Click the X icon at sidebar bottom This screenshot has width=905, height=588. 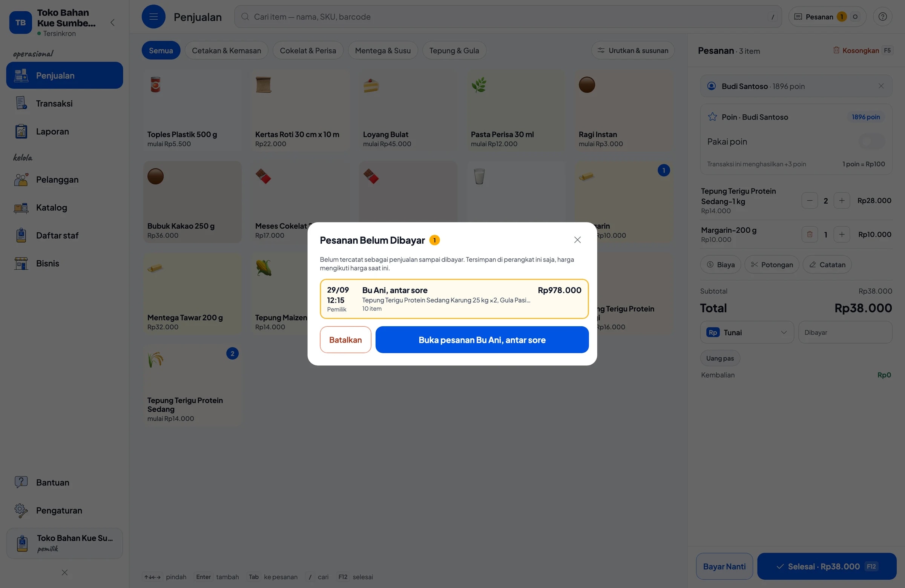[x=64, y=573]
